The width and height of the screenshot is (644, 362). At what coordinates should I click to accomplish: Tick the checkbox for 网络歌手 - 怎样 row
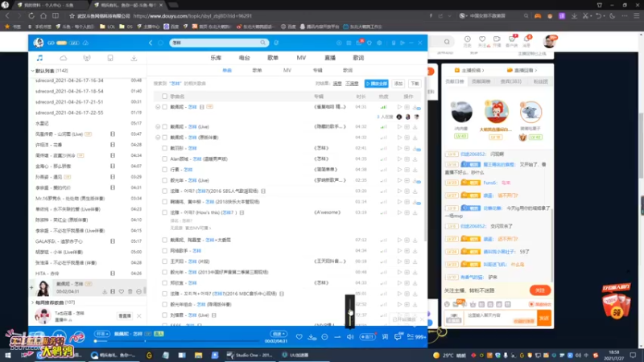tap(165, 251)
